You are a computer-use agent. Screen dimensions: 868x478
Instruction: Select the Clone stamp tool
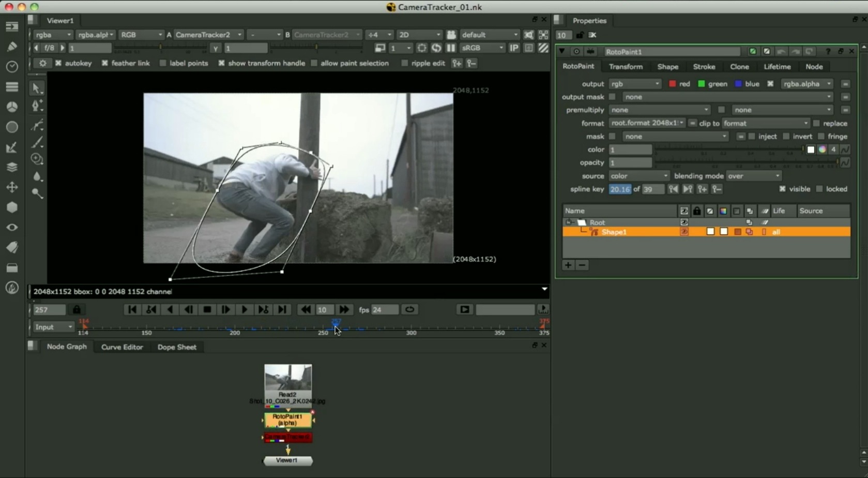coord(37,159)
